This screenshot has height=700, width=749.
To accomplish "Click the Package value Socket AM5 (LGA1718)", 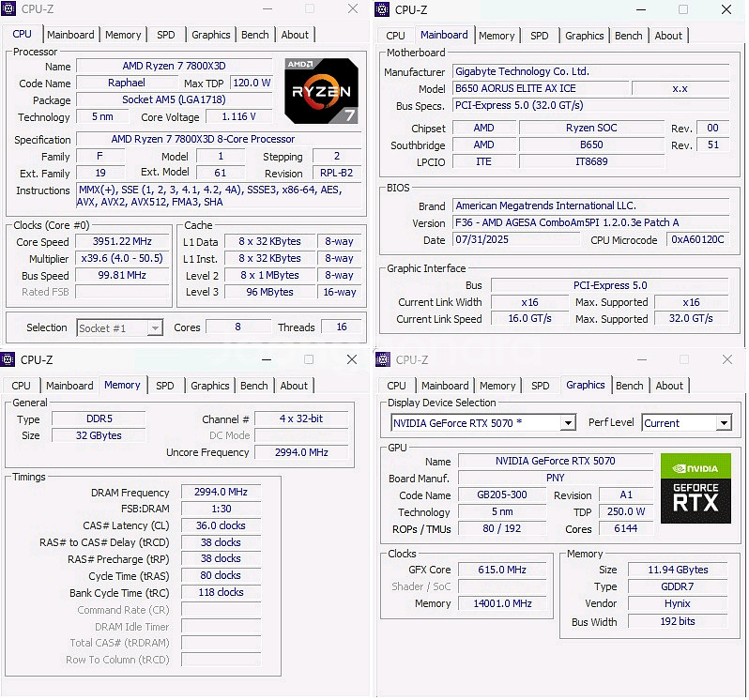I will pyautogui.click(x=175, y=99).
